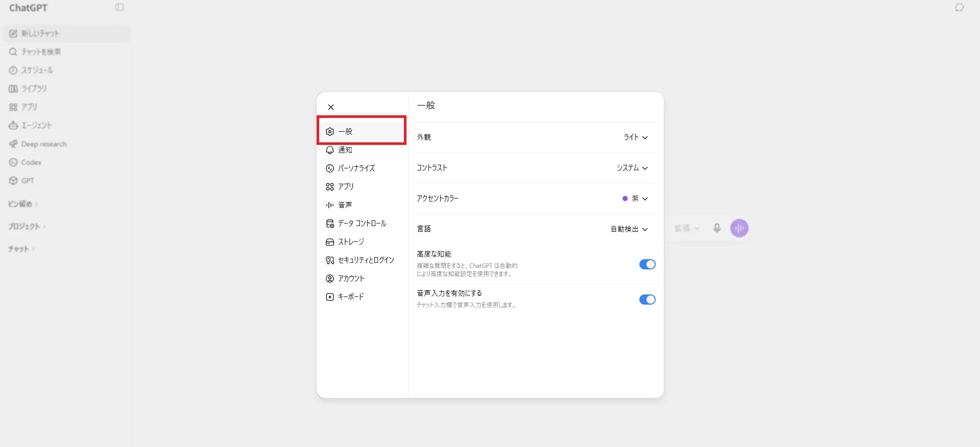Open the パーソナライズ settings tab
Screen dimensions: 980x447
(362, 168)
